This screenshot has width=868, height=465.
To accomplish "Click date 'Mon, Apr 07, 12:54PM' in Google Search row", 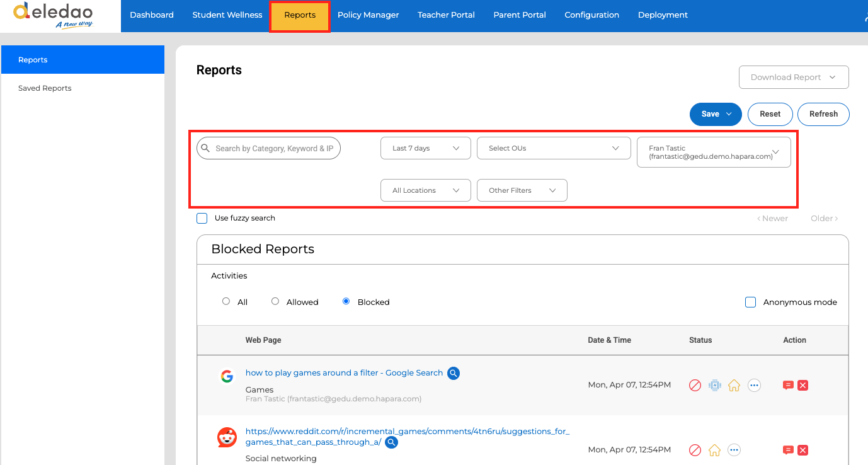I will [x=629, y=385].
